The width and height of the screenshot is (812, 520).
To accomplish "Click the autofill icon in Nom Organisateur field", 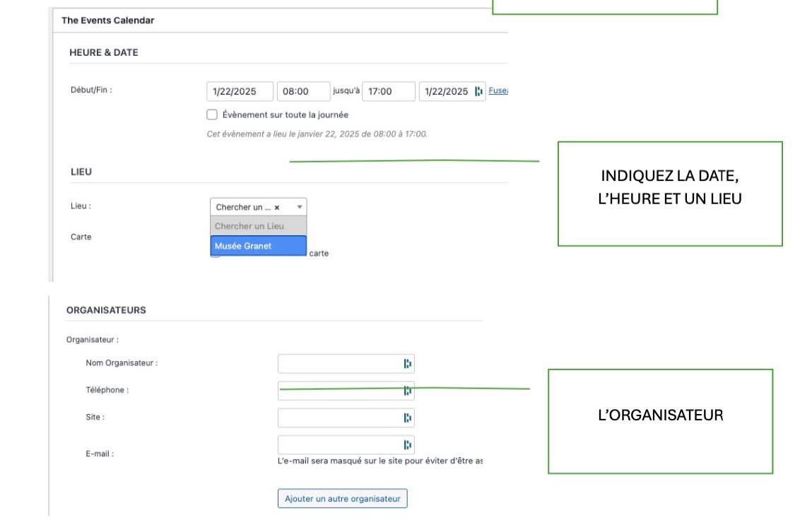I will (407, 364).
